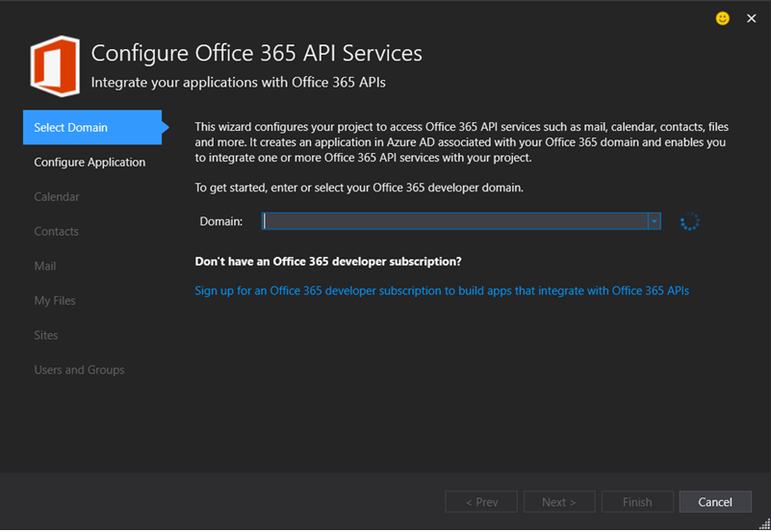This screenshot has height=532, width=771.
Task: Click the < Prev button
Action: (x=481, y=501)
